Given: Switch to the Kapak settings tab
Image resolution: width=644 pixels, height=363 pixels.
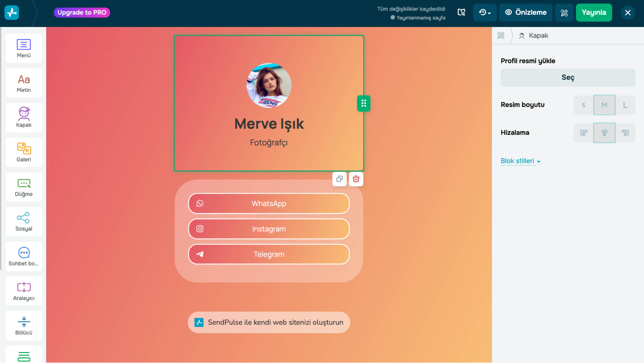Looking at the screenshot, I should click(533, 35).
